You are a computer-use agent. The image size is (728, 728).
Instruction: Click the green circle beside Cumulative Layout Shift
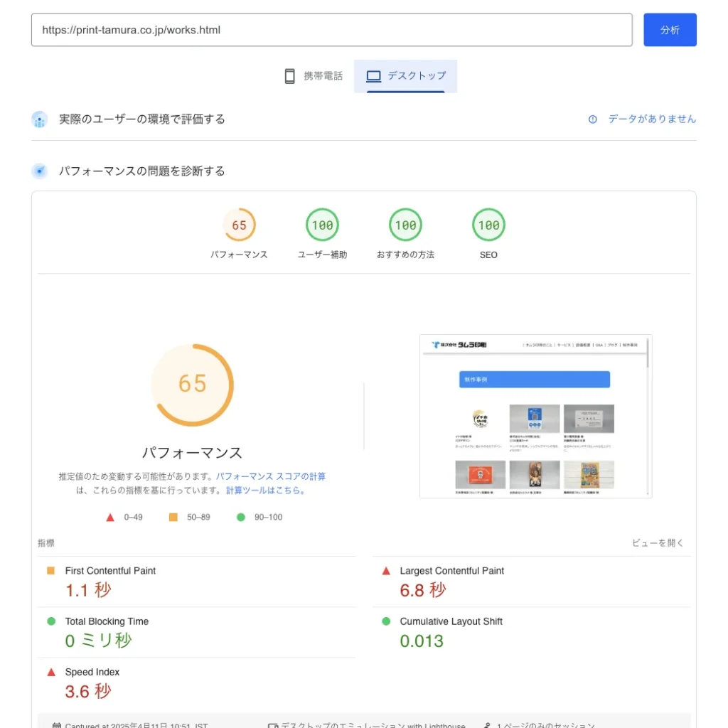click(x=386, y=621)
